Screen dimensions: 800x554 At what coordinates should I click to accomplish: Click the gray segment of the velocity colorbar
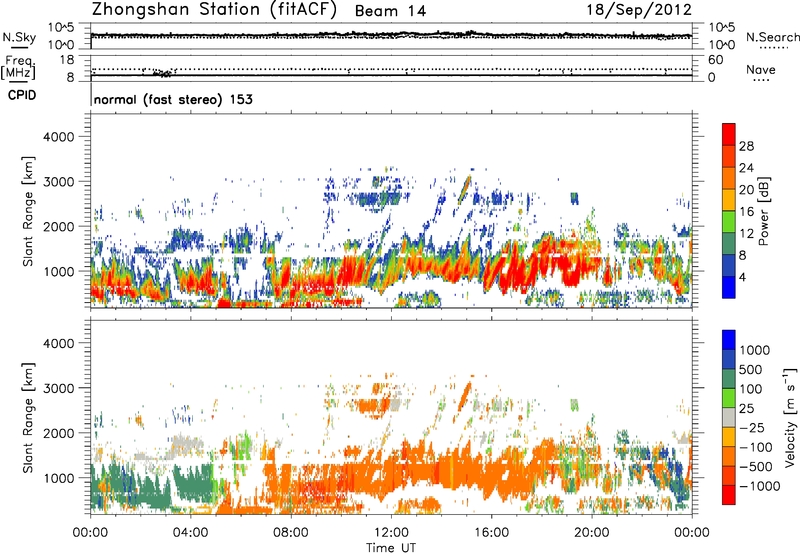729,417
